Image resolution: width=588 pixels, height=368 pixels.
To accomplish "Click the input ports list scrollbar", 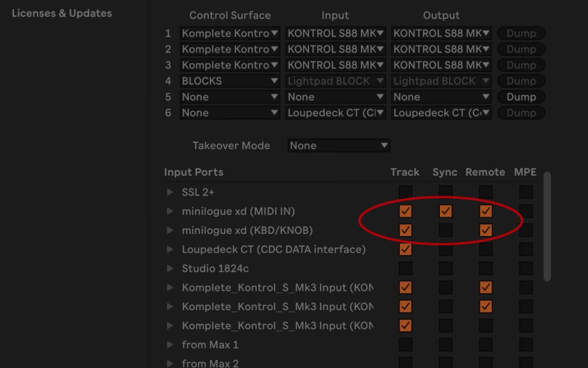I will (547, 226).
